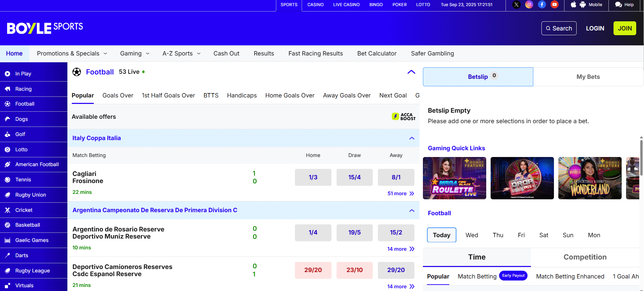The height and width of the screenshot is (291, 644).
Task: Click the LOGIN button
Action: (595, 28)
